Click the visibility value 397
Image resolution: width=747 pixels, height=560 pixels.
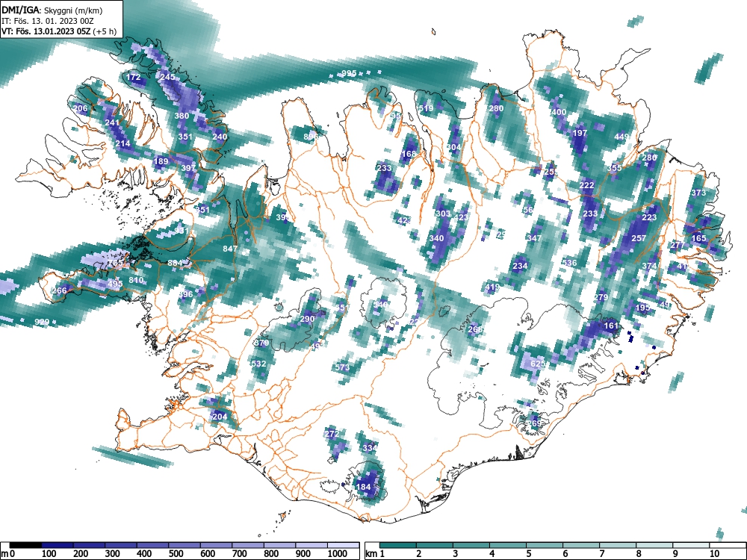point(188,168)
